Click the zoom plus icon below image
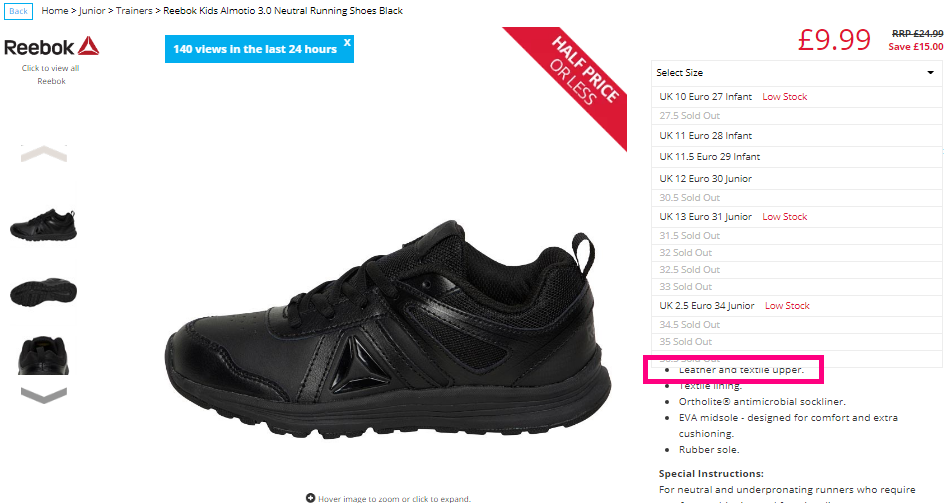 pyautogui.click(x=310, y=498)
